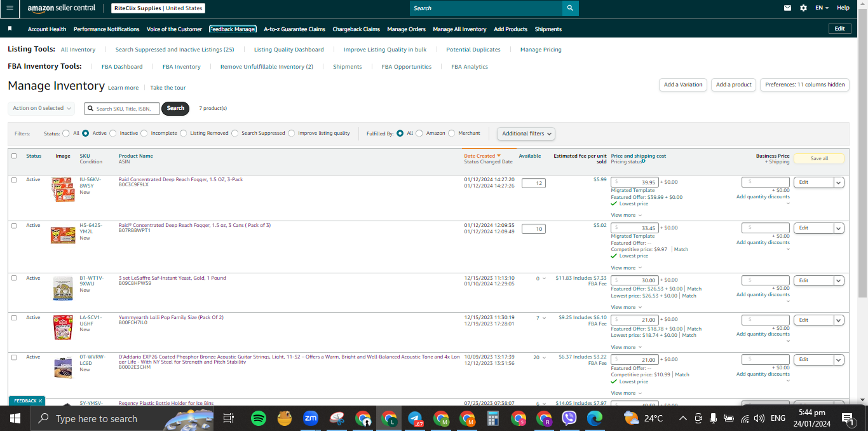The width and height of the screenshot is (868, 431).
Task: Click the D'Addario guitar strings thumbnail
Action: point(62,367)
